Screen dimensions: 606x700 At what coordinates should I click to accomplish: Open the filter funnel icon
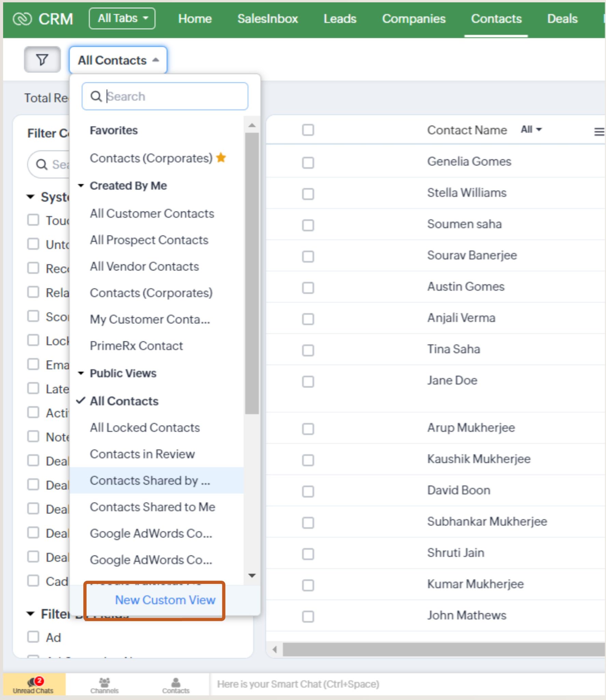coord(41,59)
